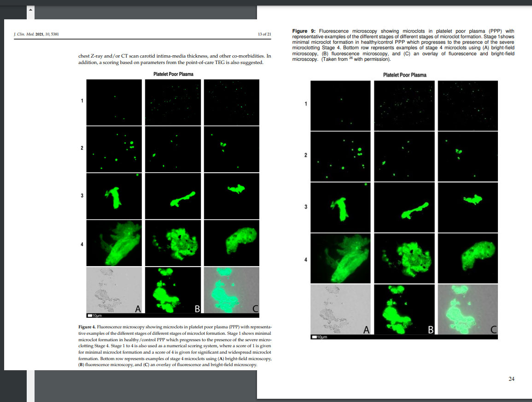Click overlay panel C in the right figure
Screen dimensions: 532x402
(468, 309)
